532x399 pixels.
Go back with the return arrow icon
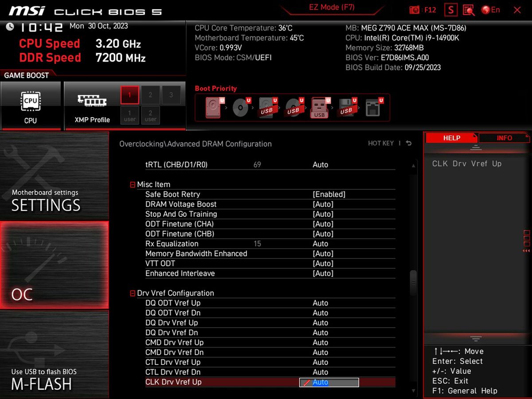tap(408, 143)
